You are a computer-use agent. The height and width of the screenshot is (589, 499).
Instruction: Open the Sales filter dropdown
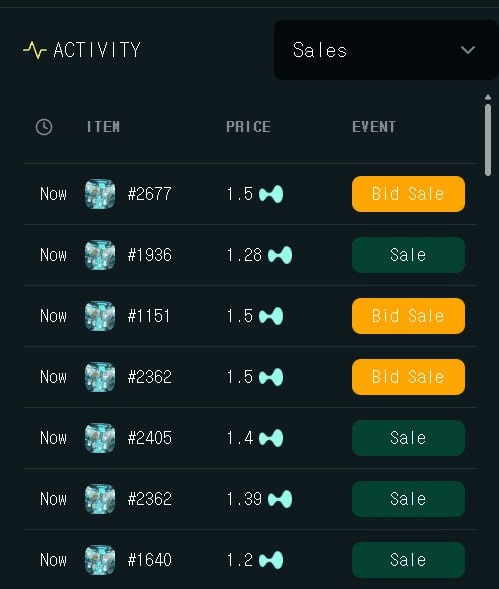click(386, 50)
